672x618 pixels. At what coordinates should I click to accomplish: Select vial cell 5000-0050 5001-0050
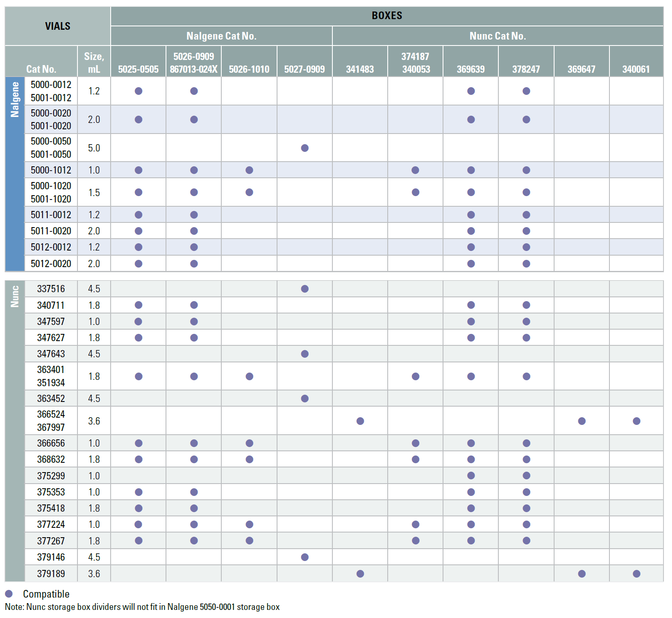(51, 148)
